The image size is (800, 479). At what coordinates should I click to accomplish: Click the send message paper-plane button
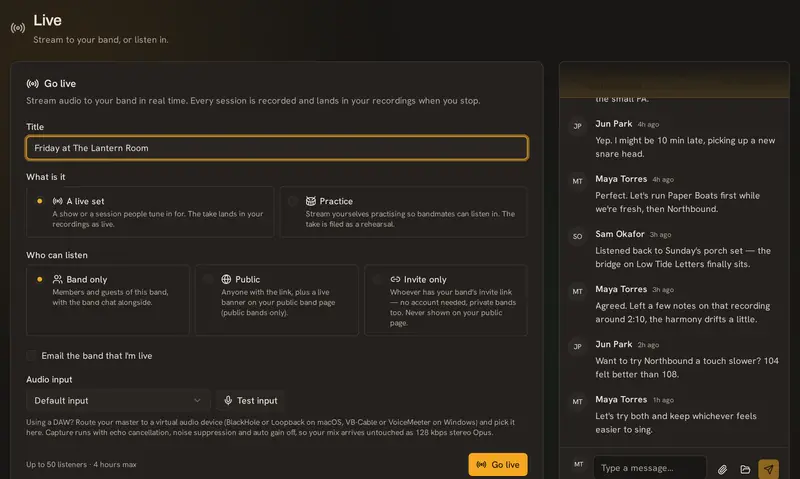(768, 469)
